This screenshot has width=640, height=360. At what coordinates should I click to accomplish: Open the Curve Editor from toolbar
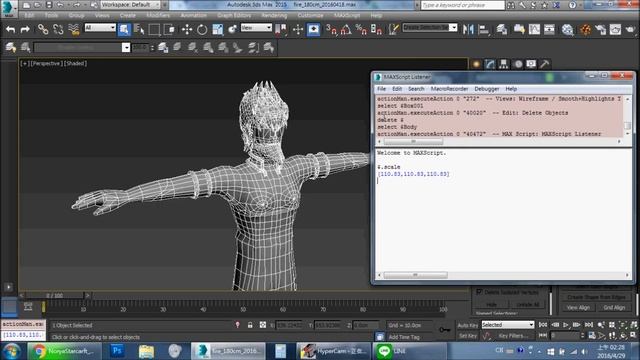point(534,29)
